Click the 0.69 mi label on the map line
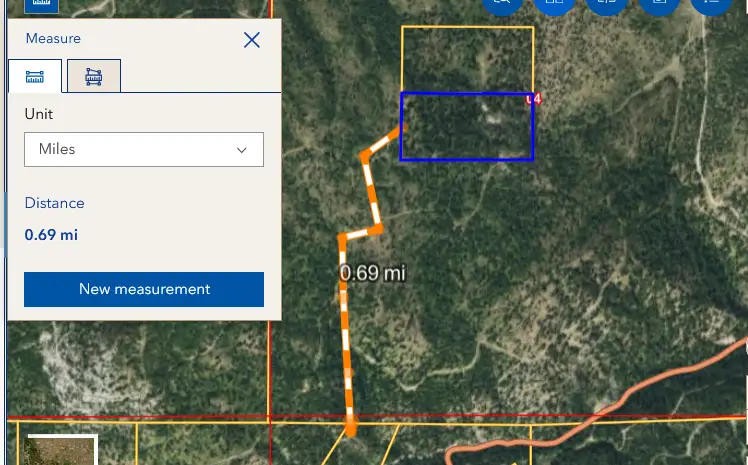Viewport: 748px width, 465px height. pyautogui.click(x=372, y=272)
